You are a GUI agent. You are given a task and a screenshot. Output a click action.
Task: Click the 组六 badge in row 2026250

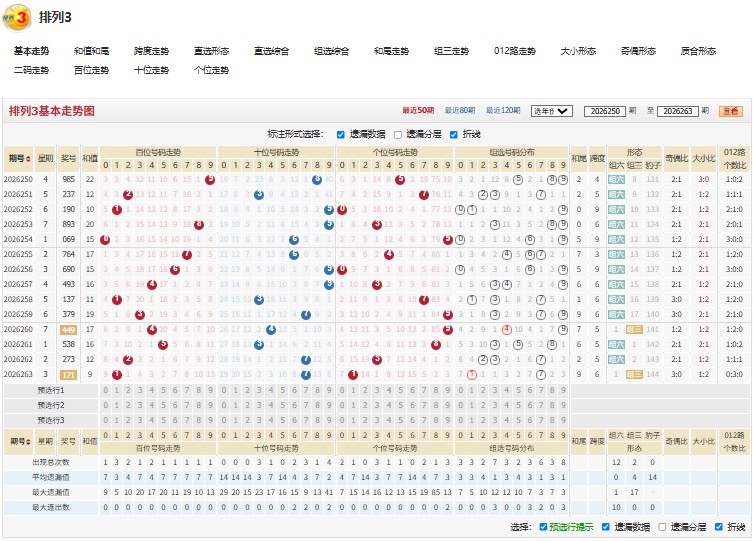tap(616, 180)
